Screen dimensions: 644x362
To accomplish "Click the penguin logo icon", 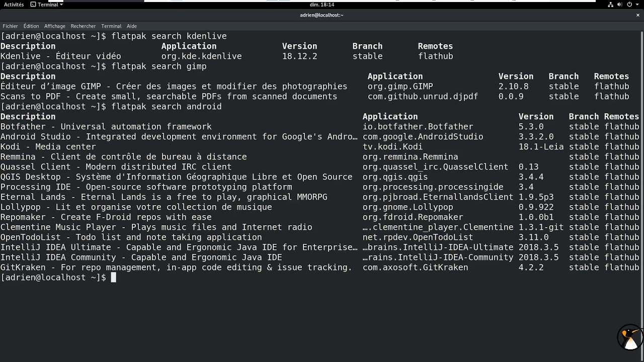I will (630, 338).
